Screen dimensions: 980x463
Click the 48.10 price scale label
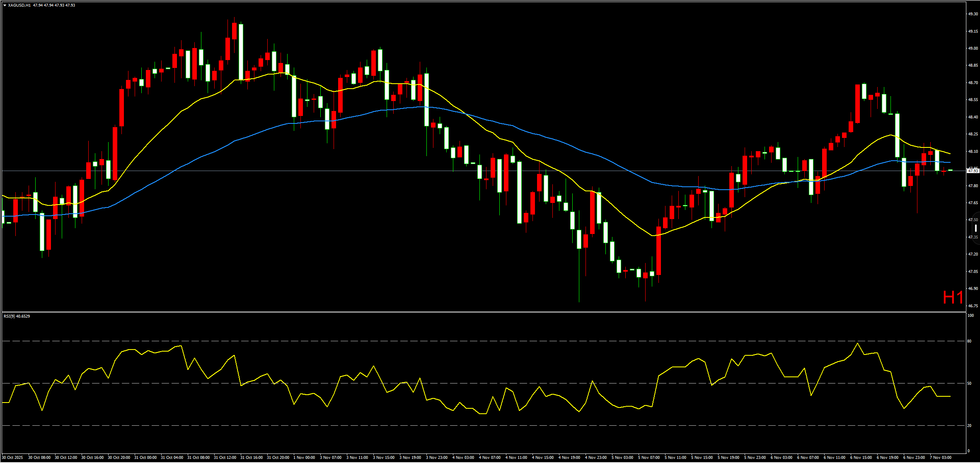[x=973, y=152]
